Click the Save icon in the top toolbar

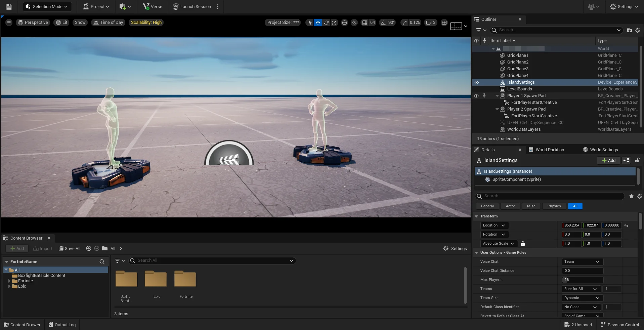[x=9, y=6]
